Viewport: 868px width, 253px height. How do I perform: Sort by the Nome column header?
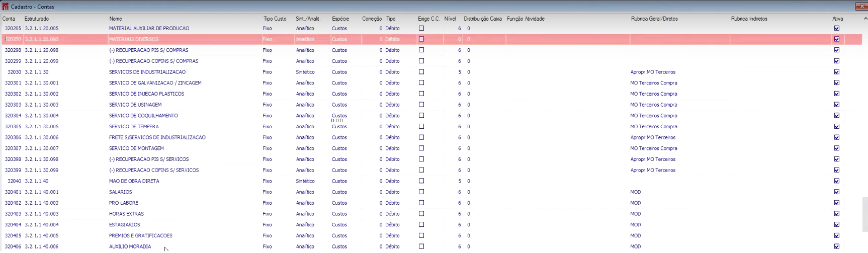tap(116, 19)
